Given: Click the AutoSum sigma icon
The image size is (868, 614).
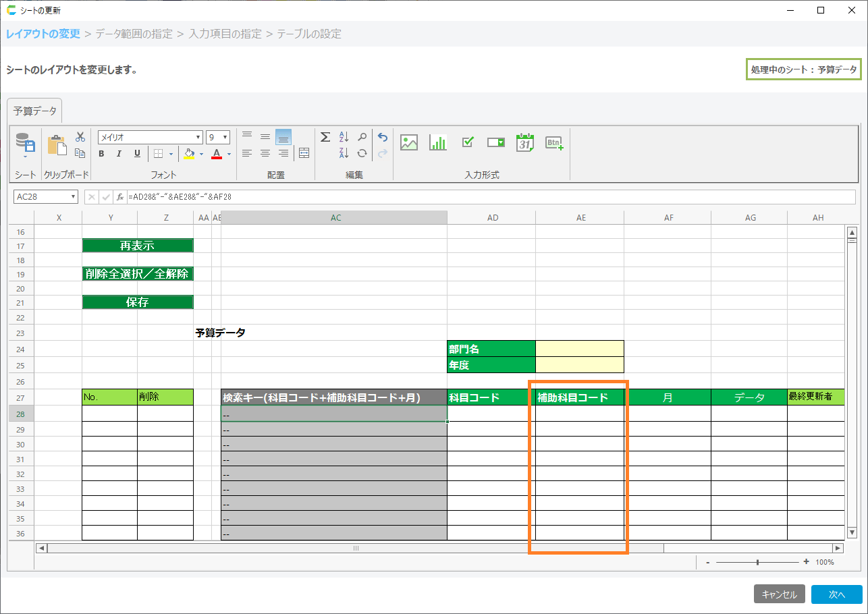Looking at the screenshot, I should pos(325,137).
